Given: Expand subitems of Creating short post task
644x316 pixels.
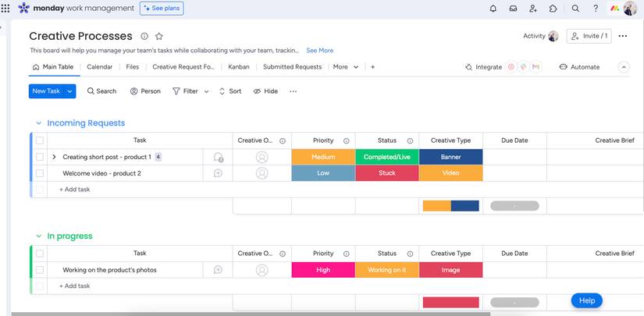Looking at the screenshot, I should point(54,157).
